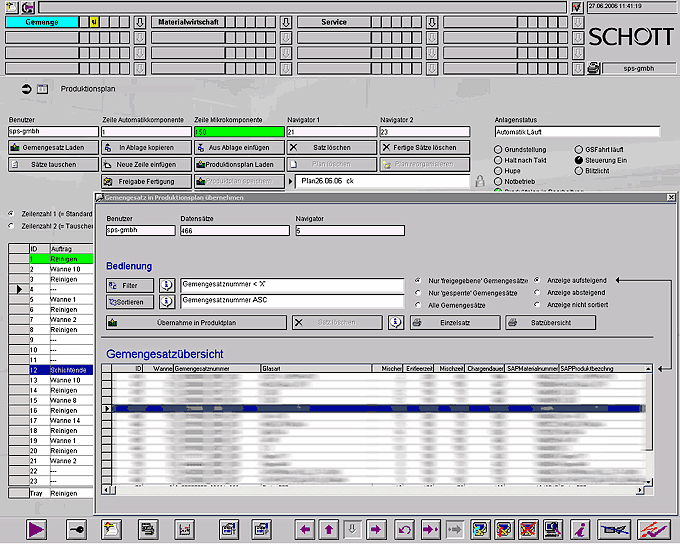Click the Filter text field 'Gemengesatznummer < X'
Viewport: 680px width, 544px height.
(292, 285)
